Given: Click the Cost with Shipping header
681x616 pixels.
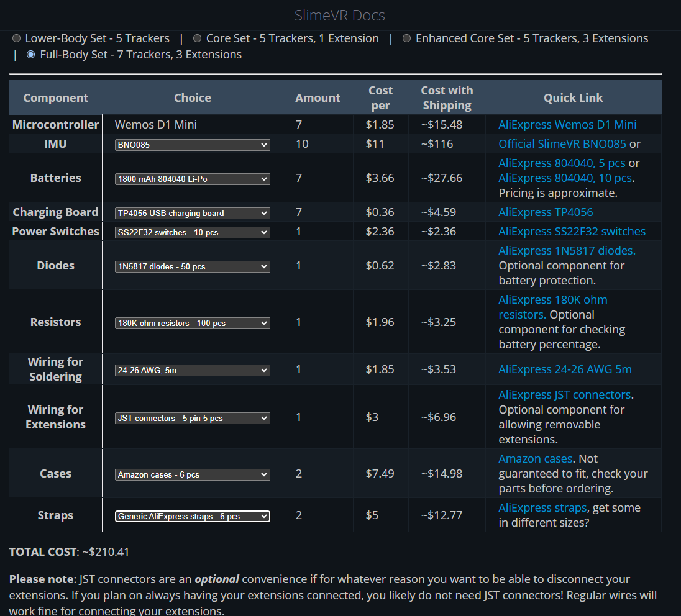Looking at the screenshot, I should click(x=447, y=97).
